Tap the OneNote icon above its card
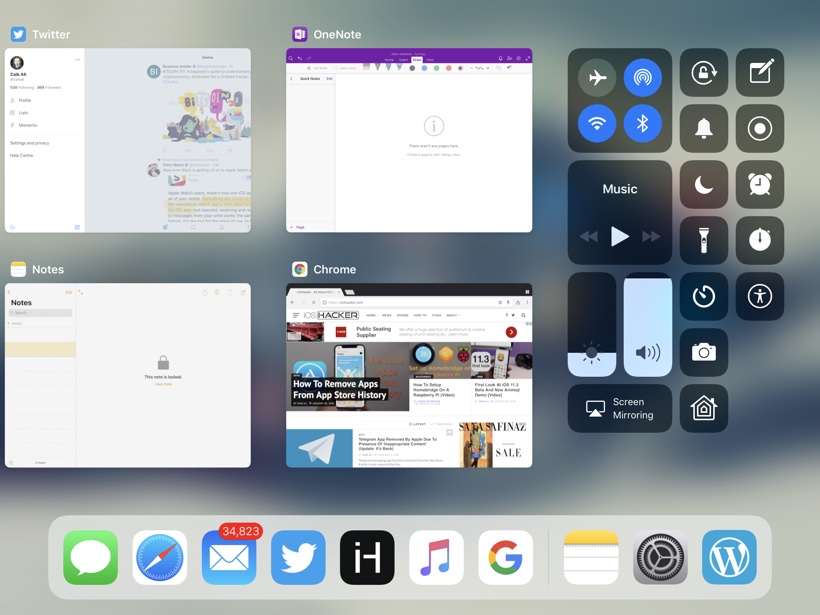820x615 pixels. coord(300,34)
